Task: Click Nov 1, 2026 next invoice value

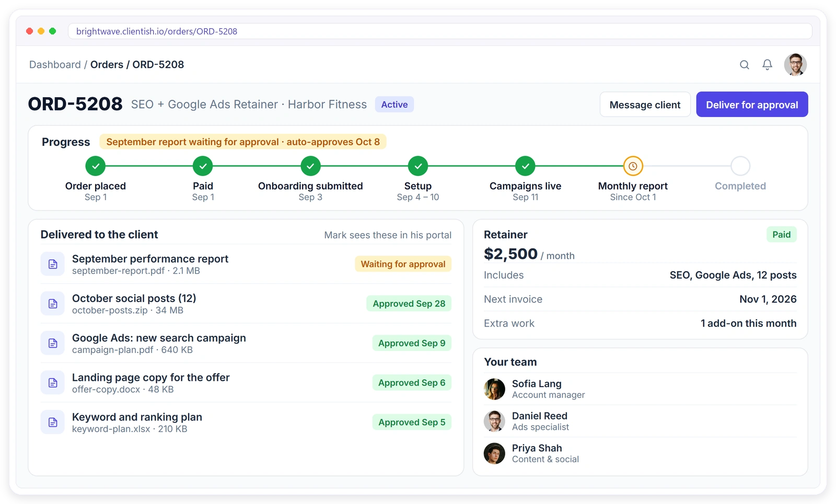Action: [768, 299]
